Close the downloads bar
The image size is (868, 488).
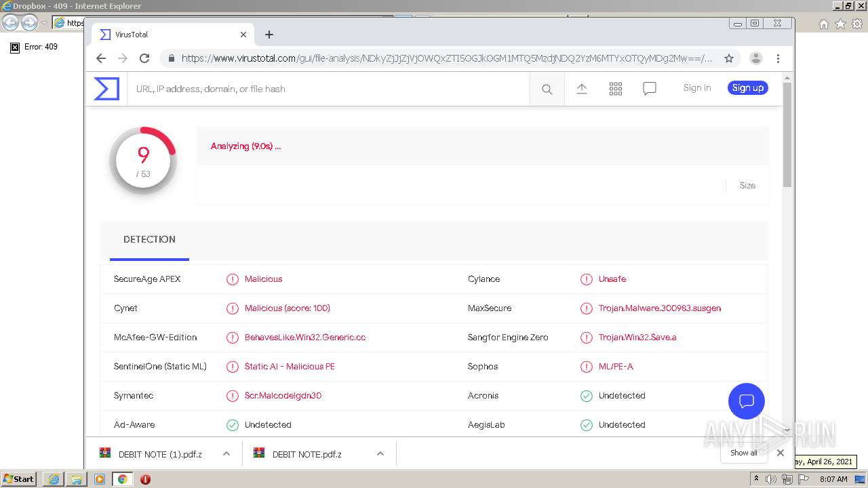pyautogui.click(x=781, y=453)
